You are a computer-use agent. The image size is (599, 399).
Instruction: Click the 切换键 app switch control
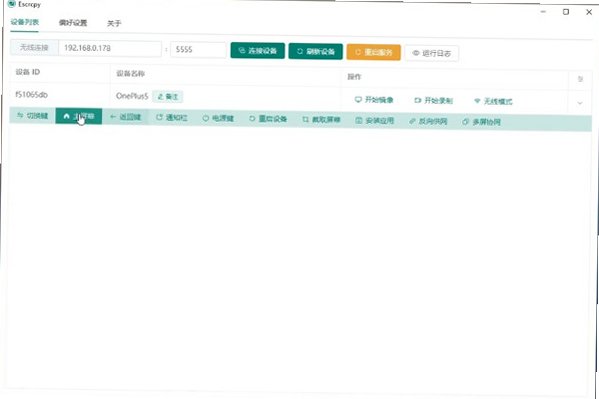[x=32, y=115]
